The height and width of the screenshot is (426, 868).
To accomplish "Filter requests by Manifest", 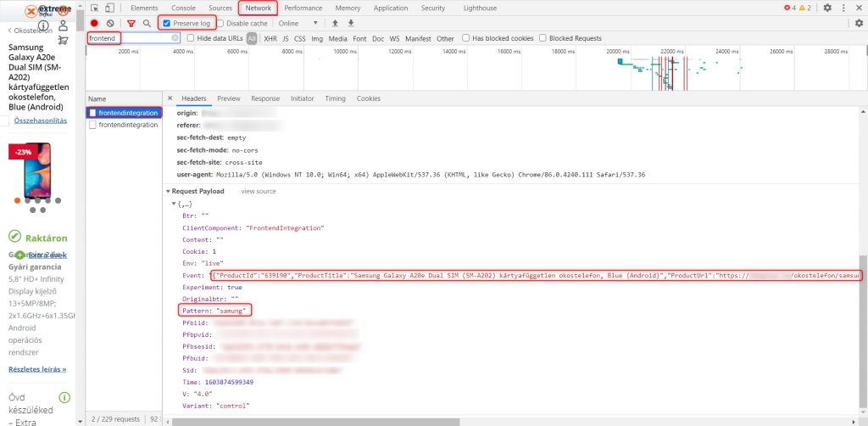I will pyautogui.click(x=418, y=39).
